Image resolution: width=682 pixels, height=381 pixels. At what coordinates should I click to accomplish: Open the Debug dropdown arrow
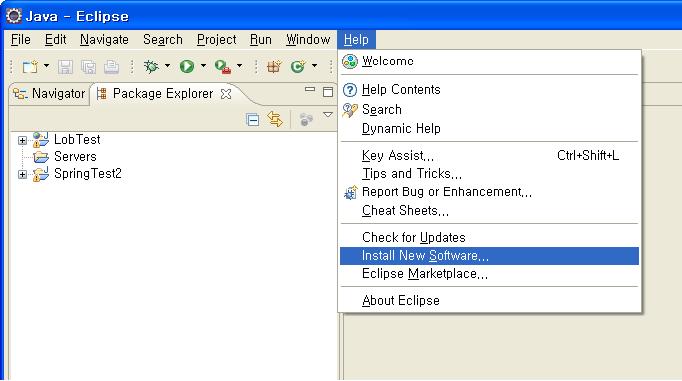tap(167, 66)
